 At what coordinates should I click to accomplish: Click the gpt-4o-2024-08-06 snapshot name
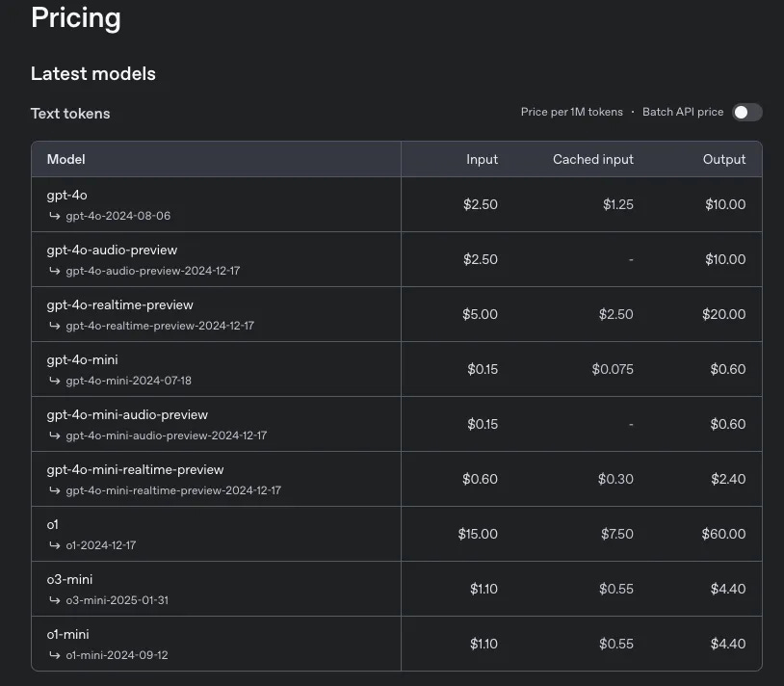(118, 216)
